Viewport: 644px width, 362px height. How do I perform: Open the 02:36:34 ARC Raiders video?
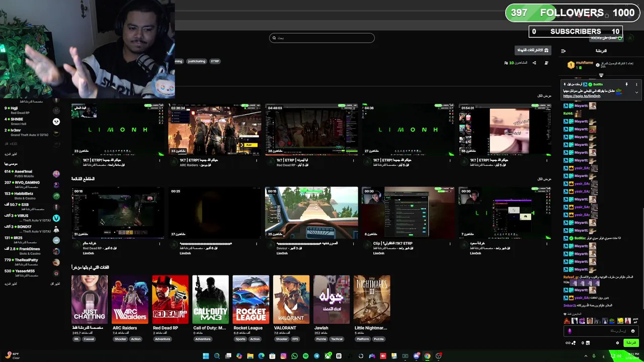pyautogui.click(x=215, y=130)
